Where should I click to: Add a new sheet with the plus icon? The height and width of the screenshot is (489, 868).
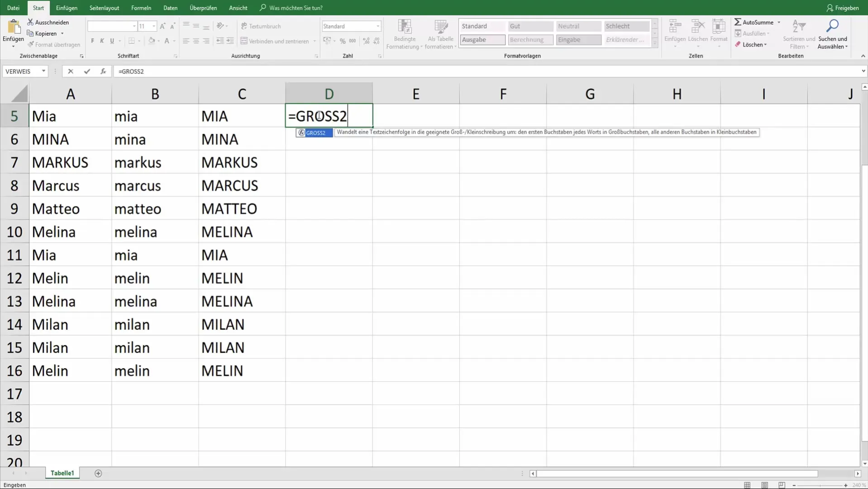[x=98, y=473]
